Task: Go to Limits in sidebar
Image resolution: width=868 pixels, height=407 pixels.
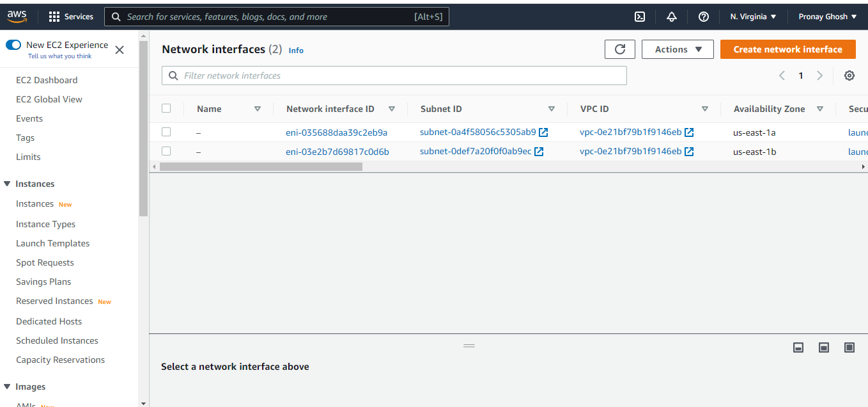Action: [28, 157]
